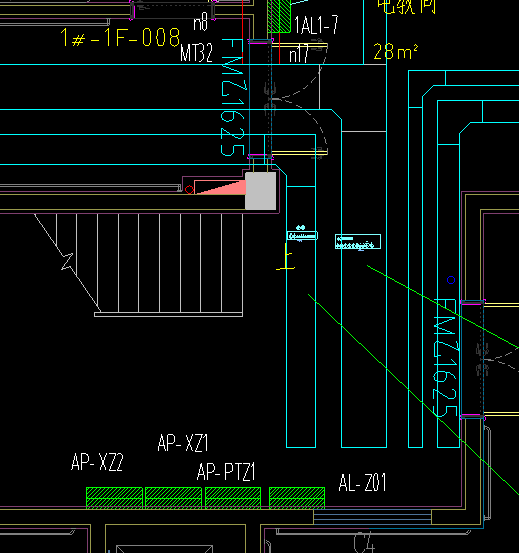This screenshot has width=519, height=553.
Task: Select the green hatched box beside 1AL1-7
Action: click(x=279, y=16)
